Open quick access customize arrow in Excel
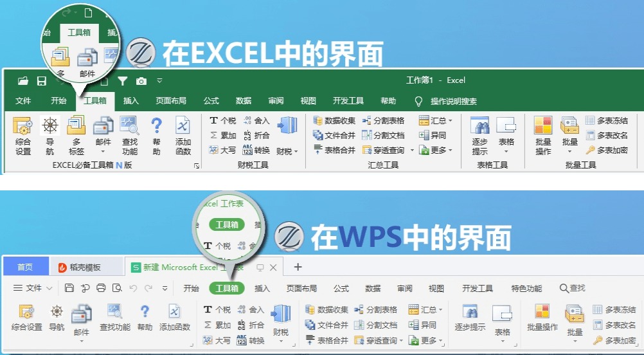 [160, 81]
